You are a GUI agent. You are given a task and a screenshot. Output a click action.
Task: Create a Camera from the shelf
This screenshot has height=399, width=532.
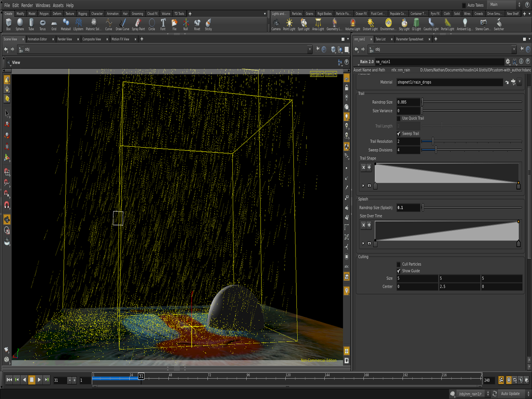pos(276,23)
